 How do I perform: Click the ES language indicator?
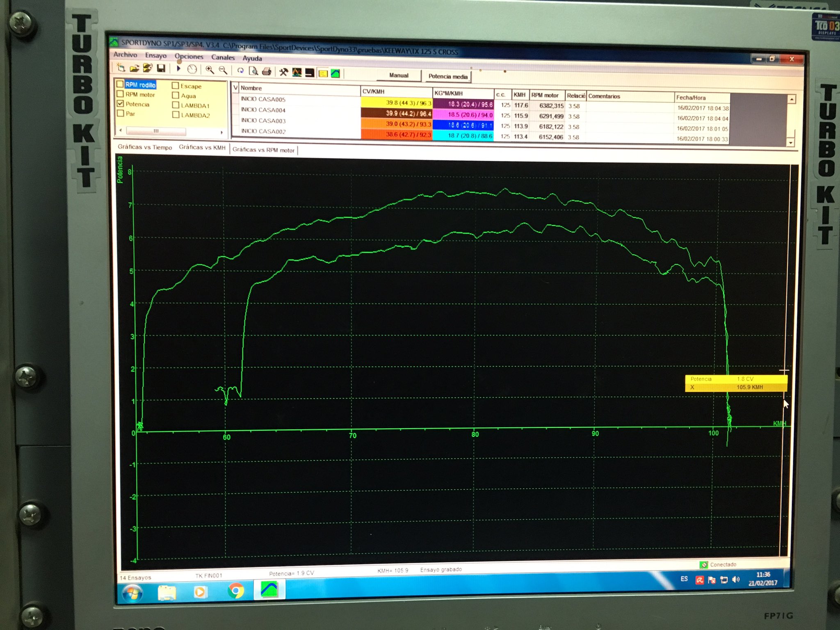[x=684, y=579]
